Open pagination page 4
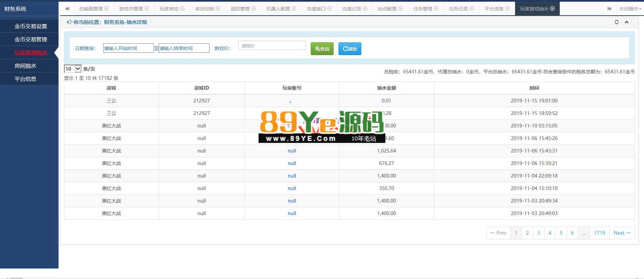The image size is (644, 279). (x=550, y=233)
